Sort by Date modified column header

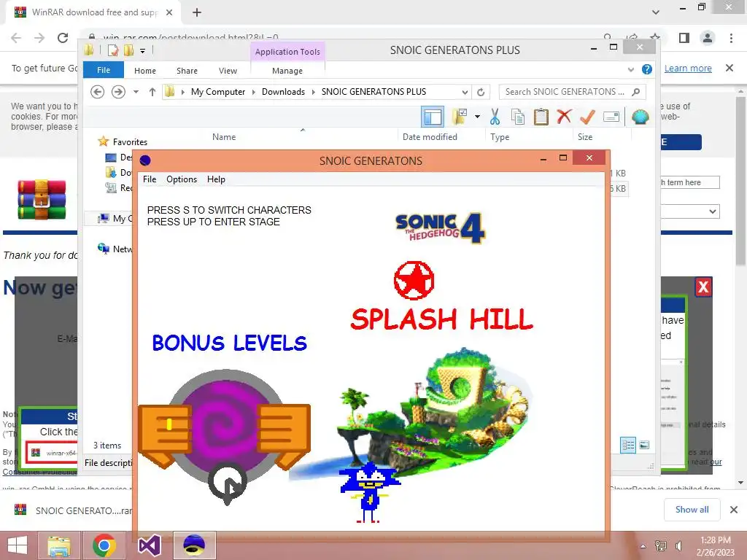(430, 137)
